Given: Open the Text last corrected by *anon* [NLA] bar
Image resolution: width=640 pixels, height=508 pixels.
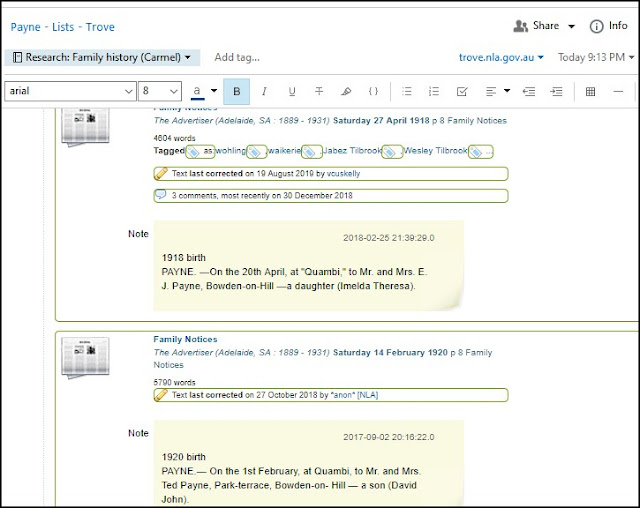Looking at the screenshot, I should click(331, 395).
